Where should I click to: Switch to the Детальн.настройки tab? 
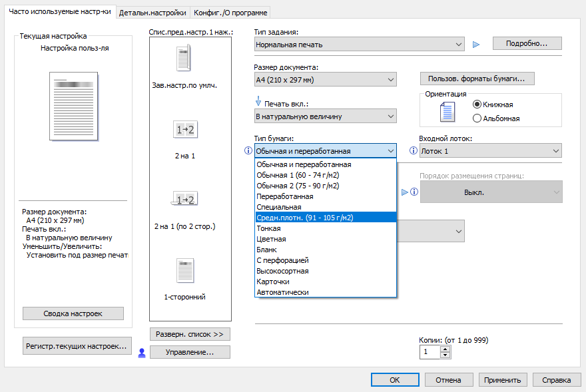pyautogui.click(x=152, y=13)
